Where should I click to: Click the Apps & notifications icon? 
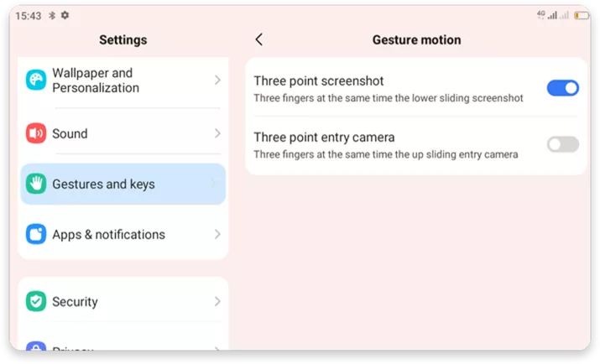(36, 234)
